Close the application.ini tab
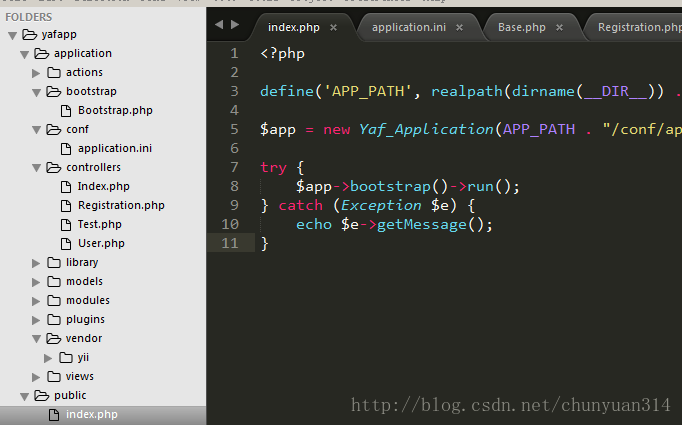This screenshot has height=425, width=682. (459, 28)
